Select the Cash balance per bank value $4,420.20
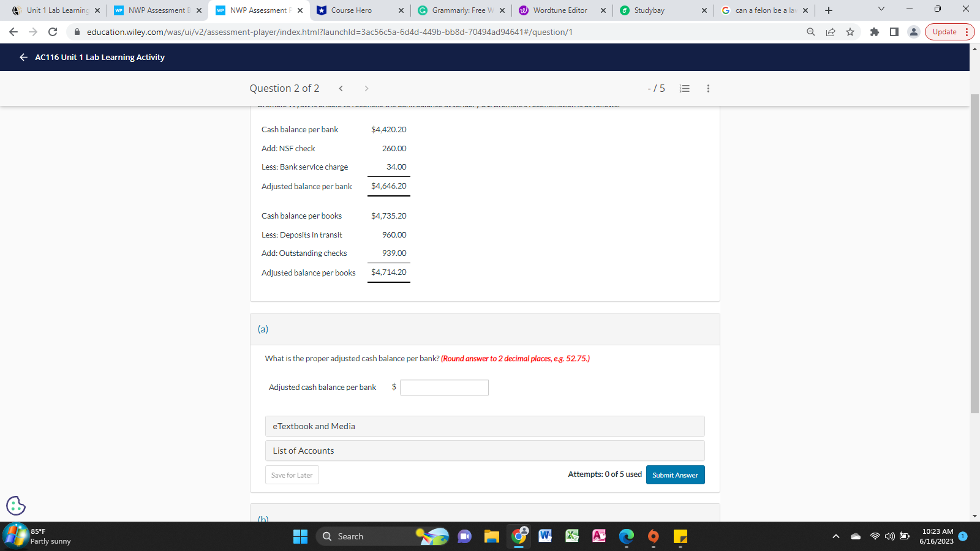 [x=389, y=130]
